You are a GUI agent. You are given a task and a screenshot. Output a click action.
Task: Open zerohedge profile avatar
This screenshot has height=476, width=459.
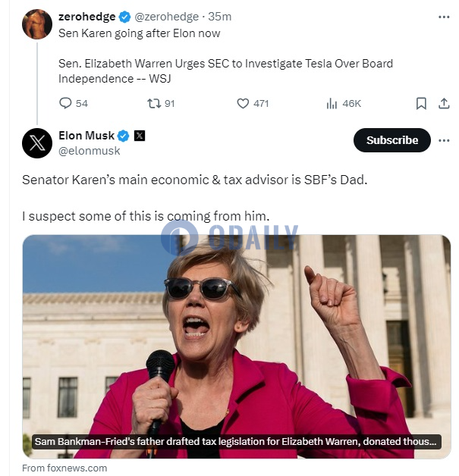(x=37, y=24)
